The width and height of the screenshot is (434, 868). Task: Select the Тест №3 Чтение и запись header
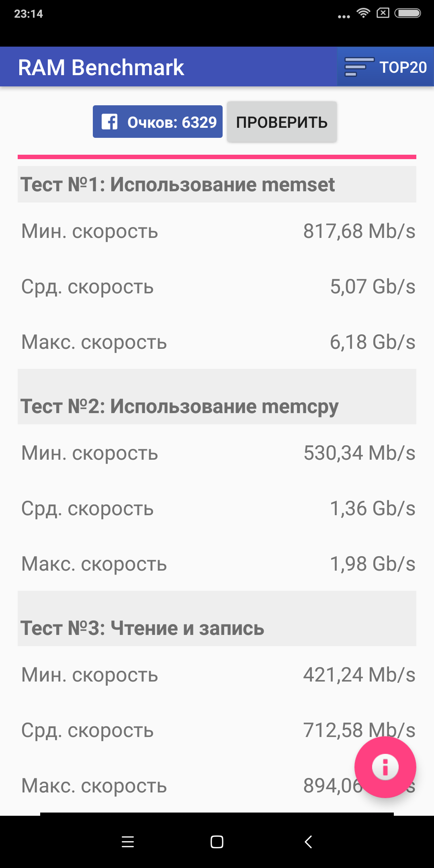click(217, 619)
